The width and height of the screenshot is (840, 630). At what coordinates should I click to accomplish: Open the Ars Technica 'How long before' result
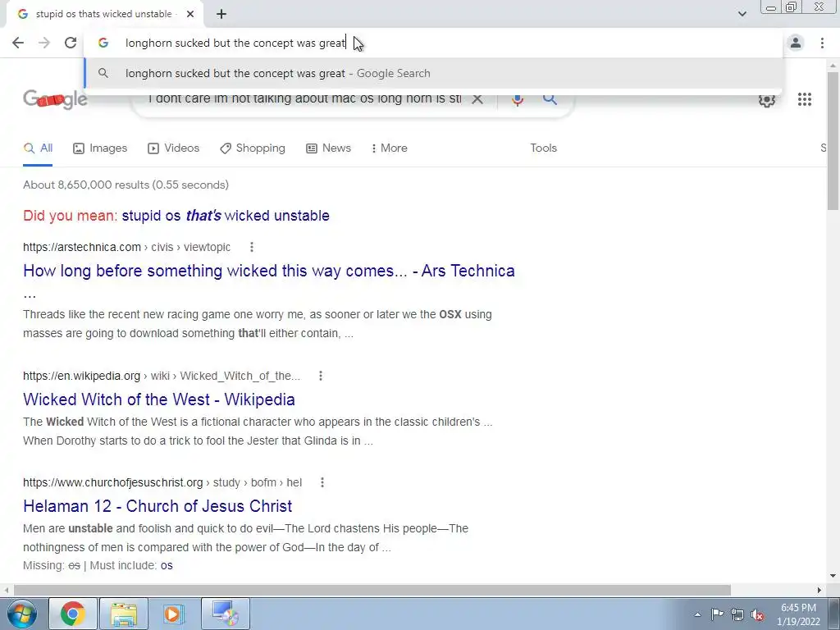coord(269,271)
